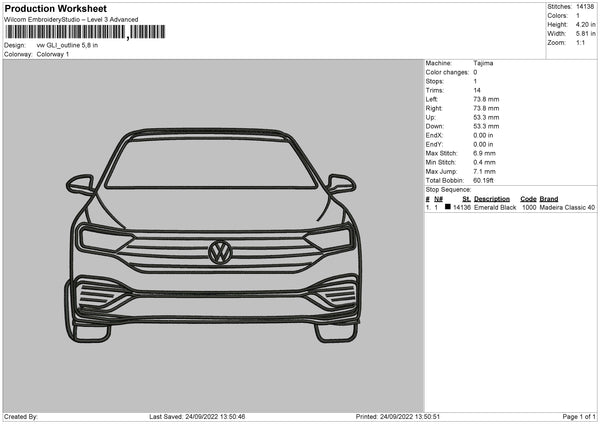Image resolution: width=600 pixels, height=424 pixels.
Task: Click the worksheet barcode
Action: [85, 32]
